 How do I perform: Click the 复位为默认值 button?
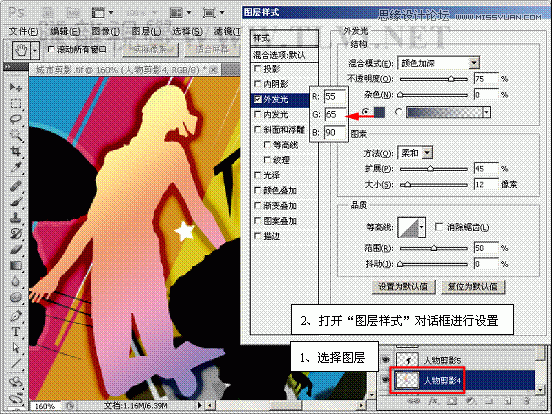pos(472,287)
